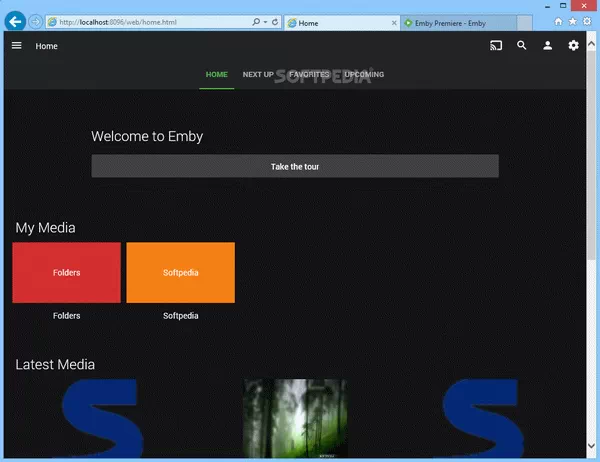This screenshot has height=462, width=600.
Task: Open the orange Softpedia library tile
Action: (181, 273)
